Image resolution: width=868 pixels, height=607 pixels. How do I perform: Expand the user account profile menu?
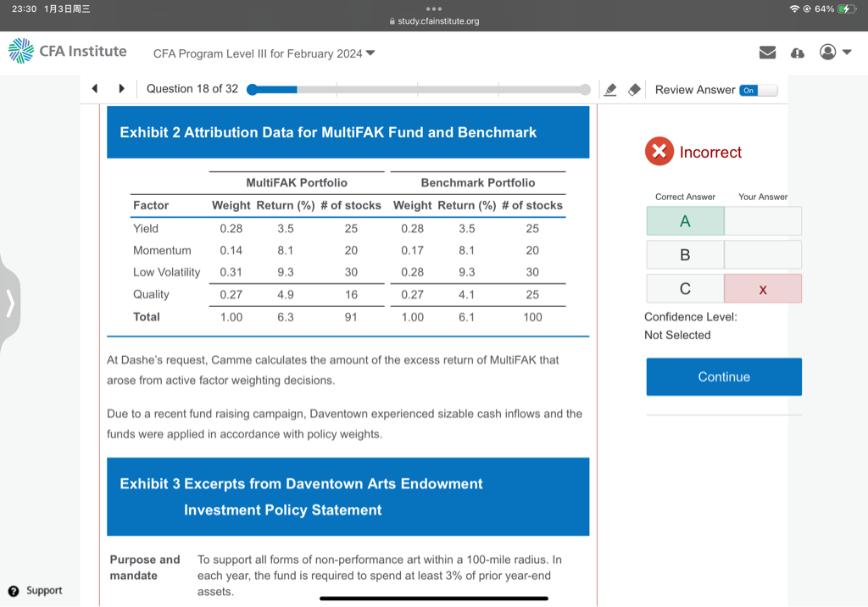tap(835, 53)
